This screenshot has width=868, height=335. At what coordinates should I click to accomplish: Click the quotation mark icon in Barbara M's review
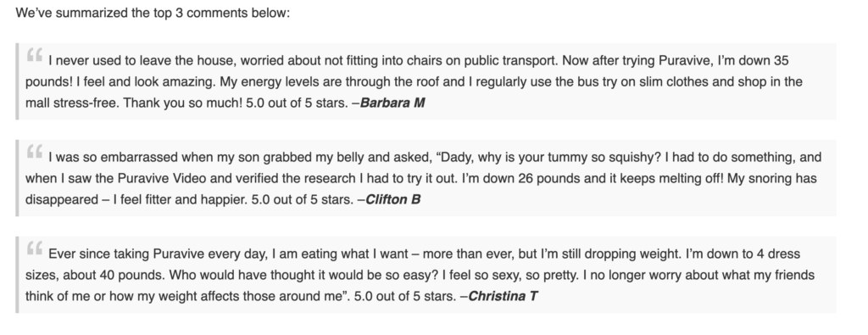tap(34, 55)
